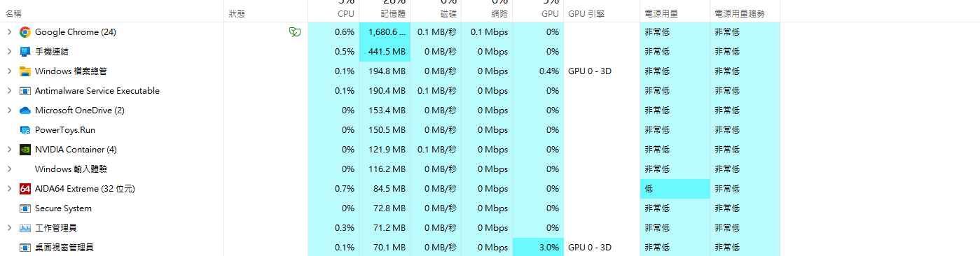
Task: Click Chrome's 1,680.6 memory cell
Action: tap(385, 32)
